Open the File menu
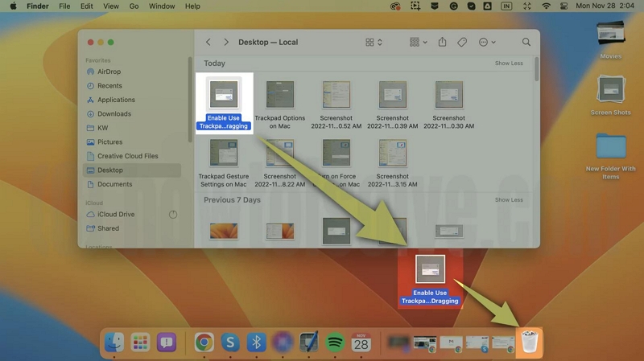The image size is (644, 361). (64, 6)
